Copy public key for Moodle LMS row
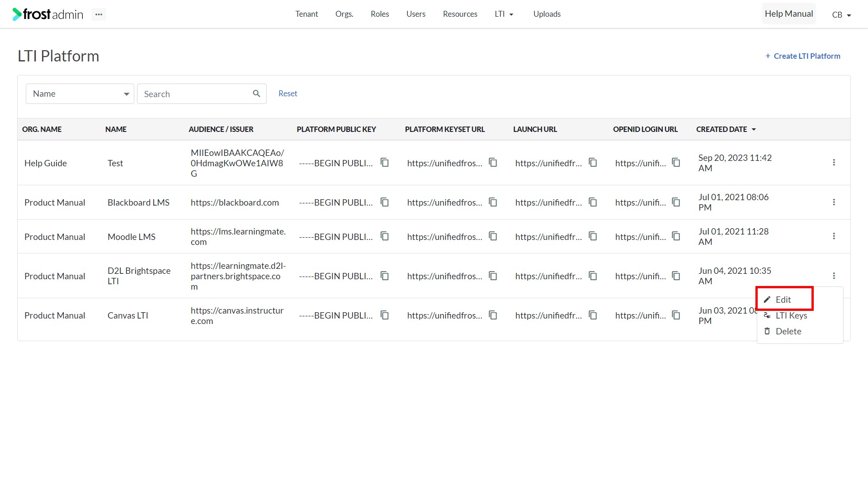The image size is (868, 488). coord(385,236)
